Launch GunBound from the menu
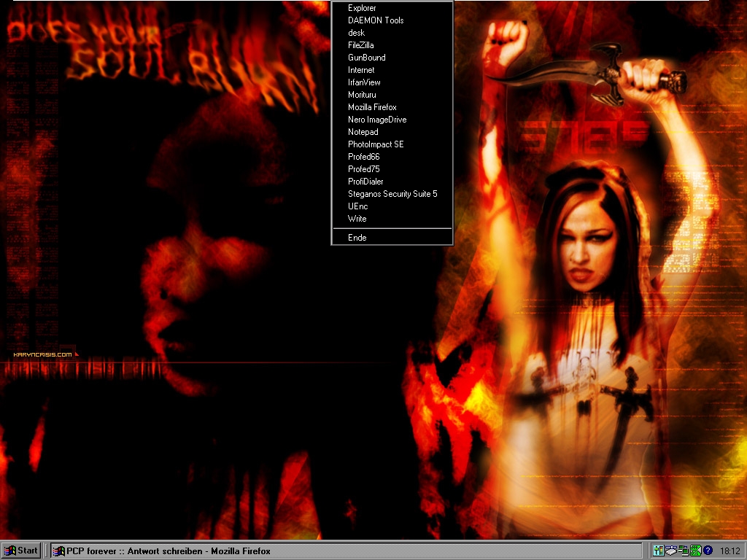The image size is (747, 560). pyautogui.click(x=392, y=58)
